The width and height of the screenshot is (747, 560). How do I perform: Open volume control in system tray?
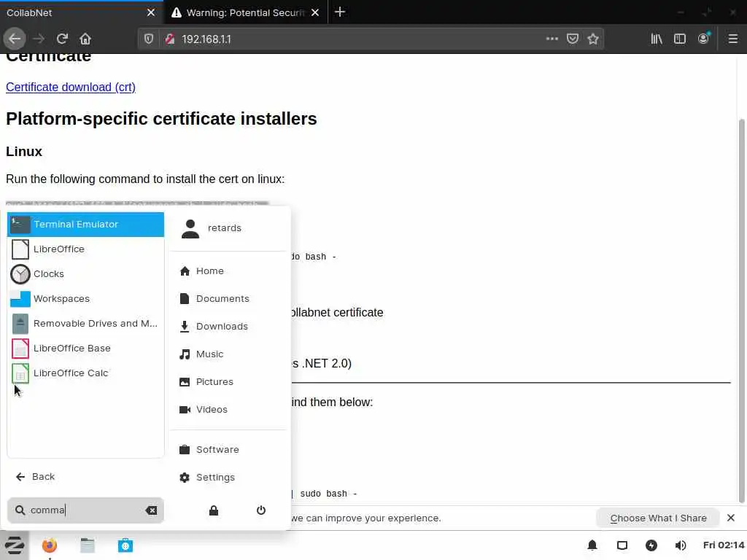[x=681, y=545]
